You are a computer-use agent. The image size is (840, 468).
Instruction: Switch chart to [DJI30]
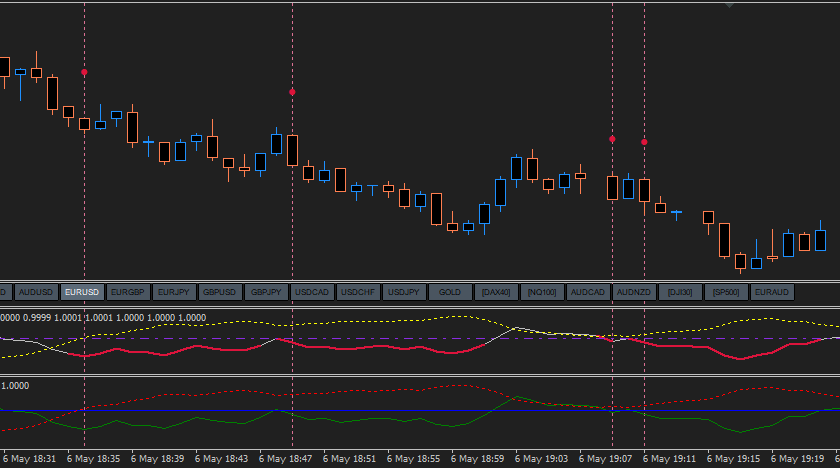(680, 292)
